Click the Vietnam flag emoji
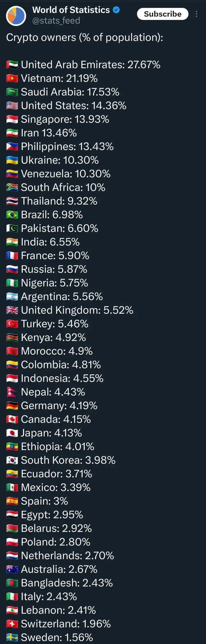 point(12,78)
